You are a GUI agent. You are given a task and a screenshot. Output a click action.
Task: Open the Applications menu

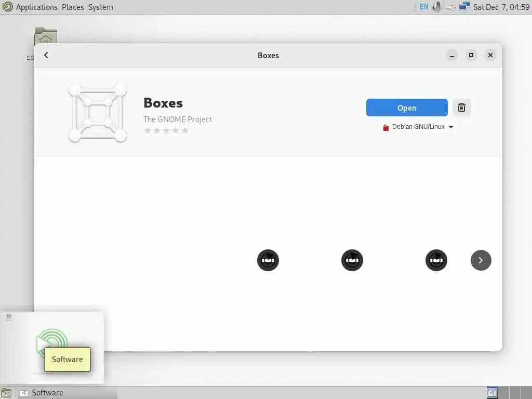point(37,7)
